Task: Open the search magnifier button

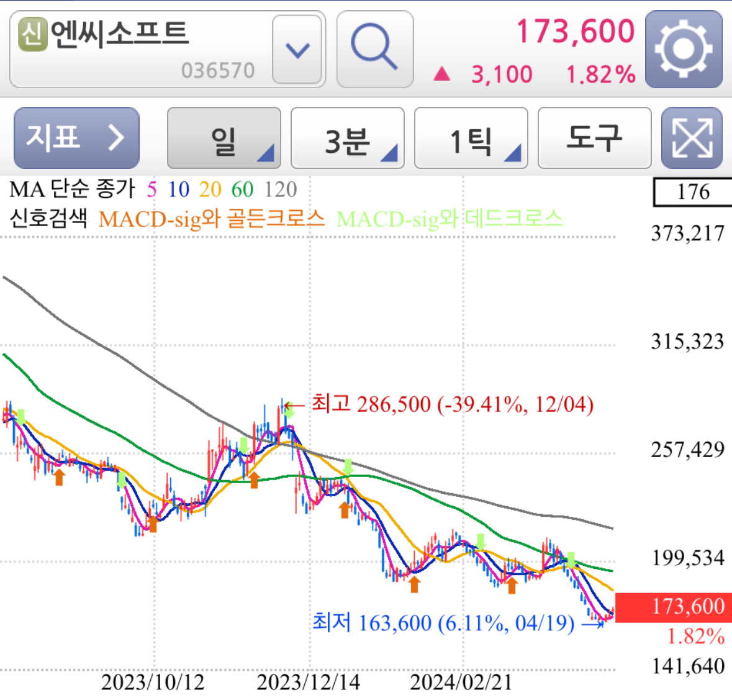Action: [375, 49]
